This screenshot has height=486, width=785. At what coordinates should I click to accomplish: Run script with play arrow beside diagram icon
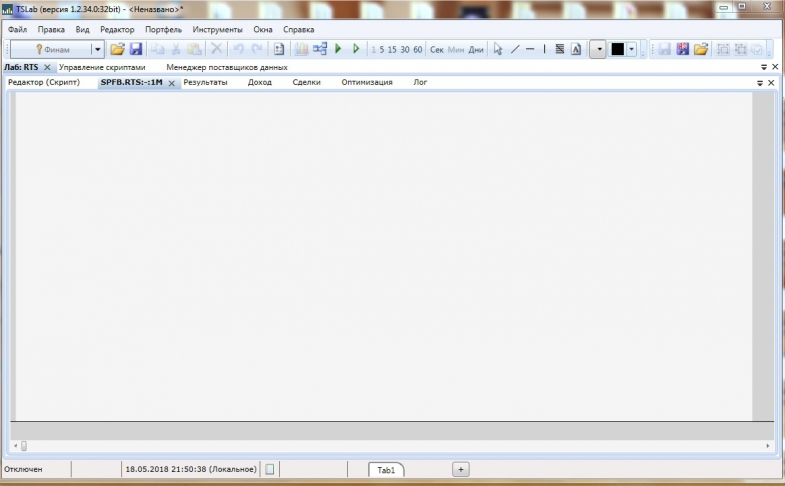[x=338, y=49]
